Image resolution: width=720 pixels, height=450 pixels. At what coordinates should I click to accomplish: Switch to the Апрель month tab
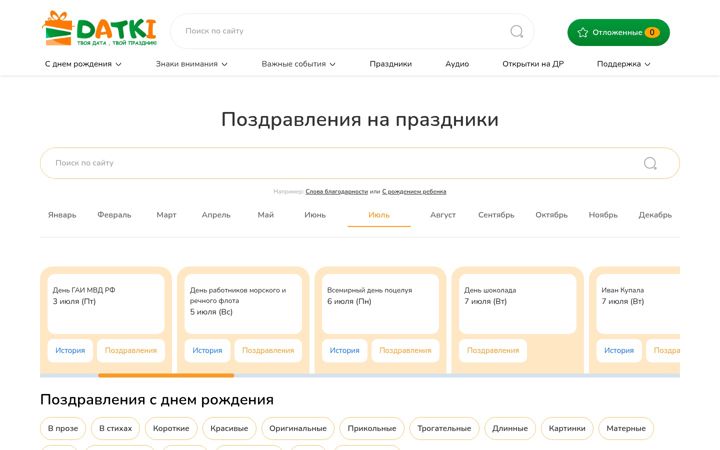pos(216,214)
